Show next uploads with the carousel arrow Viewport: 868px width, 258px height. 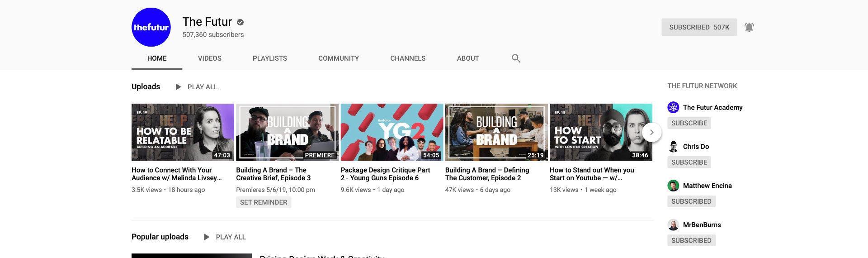point(652,132)
